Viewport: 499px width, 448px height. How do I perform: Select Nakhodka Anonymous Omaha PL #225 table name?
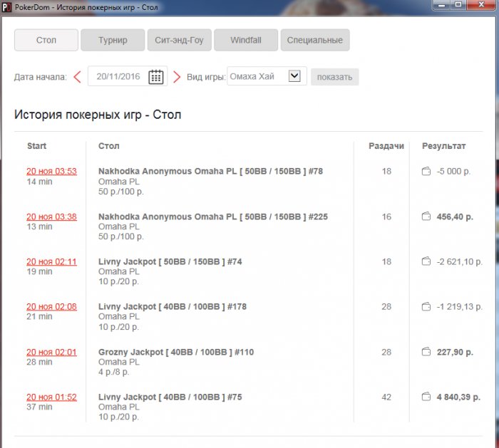tap(213, 217)
